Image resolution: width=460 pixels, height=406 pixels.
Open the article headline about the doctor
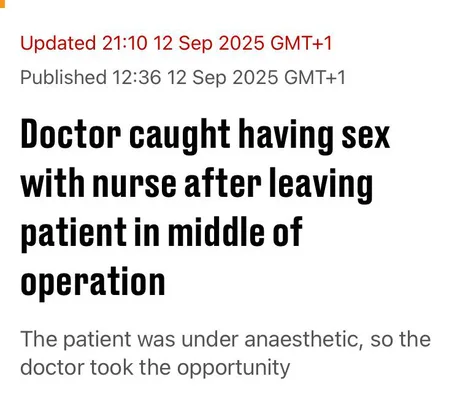click(205, 208)
